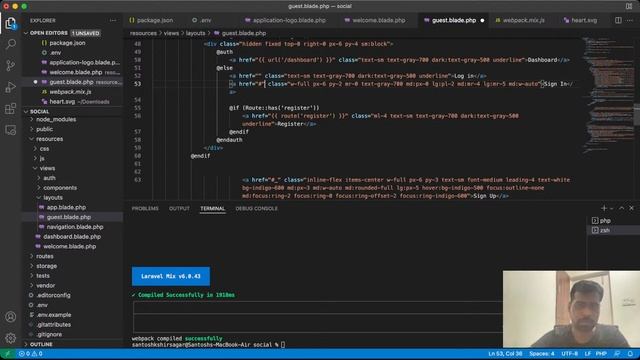Open the Output panel tab
This screenshot has width=640, height=360.
179,209
